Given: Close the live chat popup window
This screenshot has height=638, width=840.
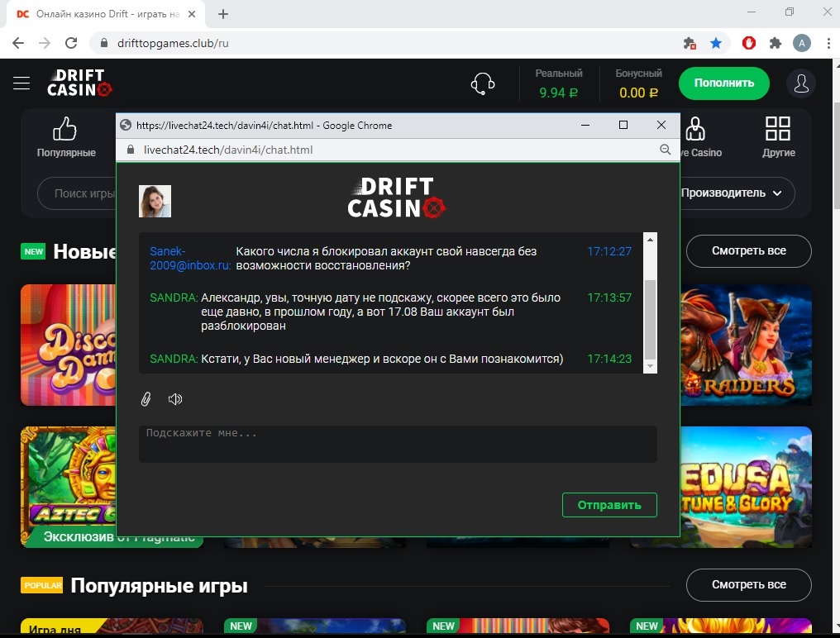Looking at the screenshot, I should [x=661, y=126].
